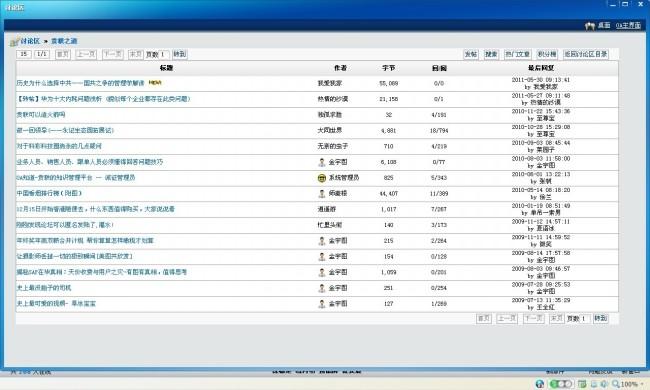
Task: Open the 积分榜 points ranking tab
Action: click(x=547, y=54)
